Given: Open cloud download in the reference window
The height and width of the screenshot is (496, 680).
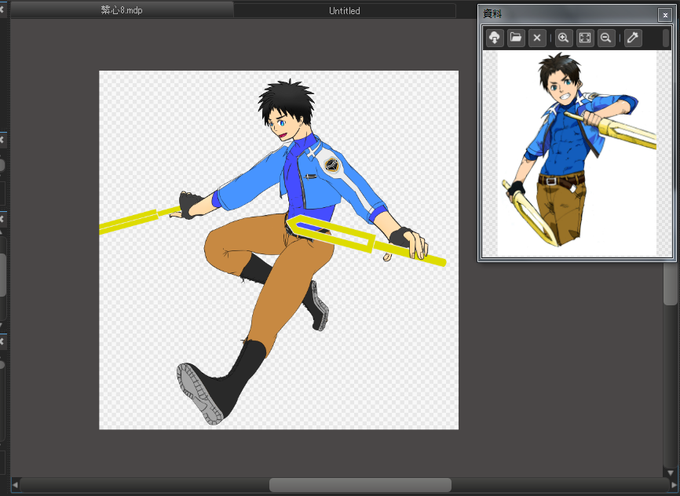Looking at the screenshot, I should tap(494, 38).
